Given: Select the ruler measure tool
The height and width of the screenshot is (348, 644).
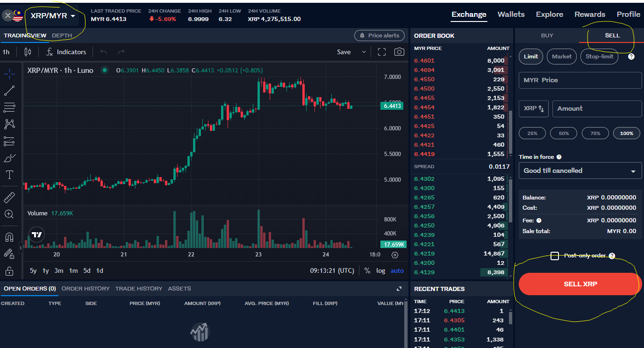Looking at the screenshot, I should (x=9, y=197).
